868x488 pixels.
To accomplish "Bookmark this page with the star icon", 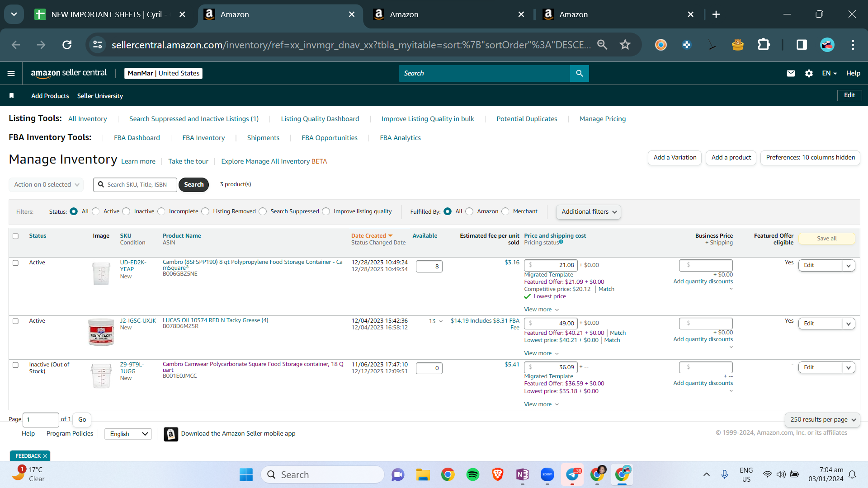I will click(x=625, y=45).
